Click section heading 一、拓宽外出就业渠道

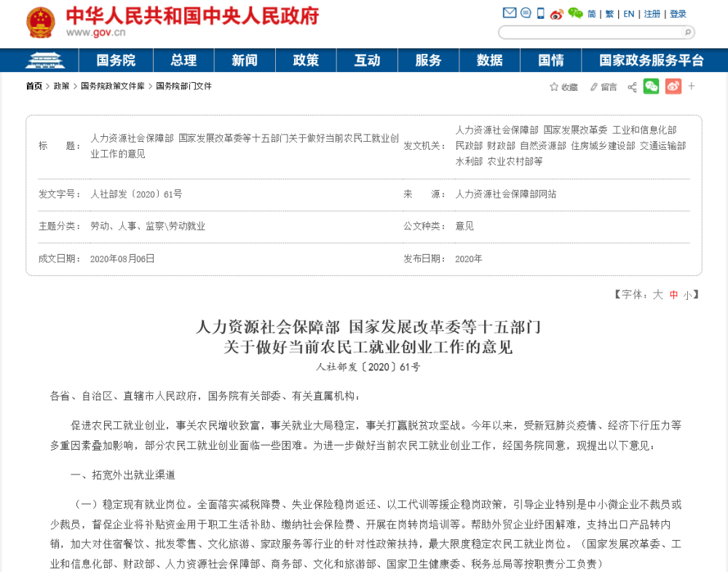122,475
